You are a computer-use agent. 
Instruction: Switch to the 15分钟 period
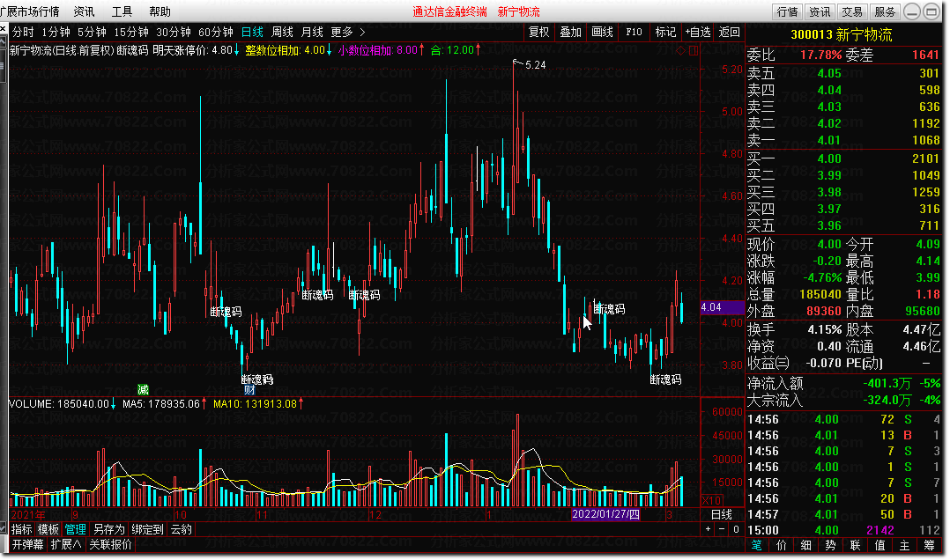tap(130, 32)
